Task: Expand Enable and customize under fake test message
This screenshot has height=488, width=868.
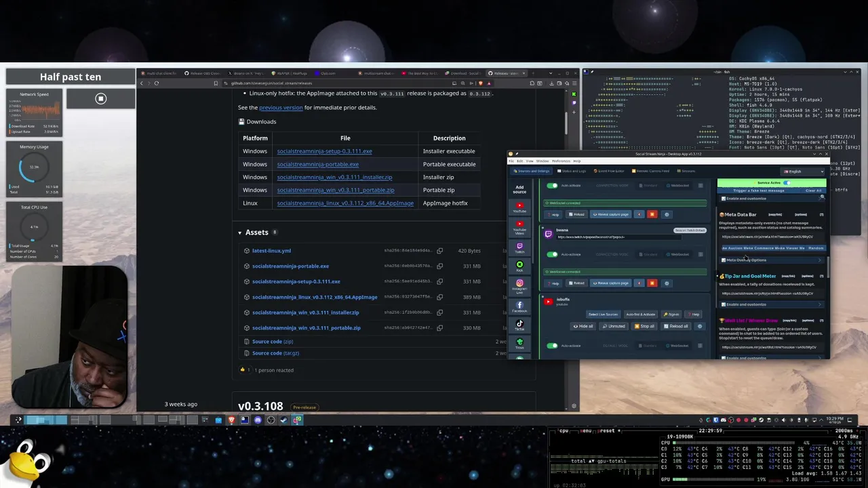Action: point(771,199)
